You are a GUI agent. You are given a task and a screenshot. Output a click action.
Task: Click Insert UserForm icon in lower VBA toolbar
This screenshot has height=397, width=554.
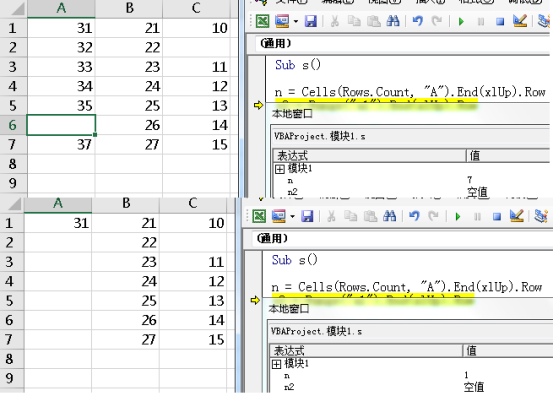(x=279, y=216)
